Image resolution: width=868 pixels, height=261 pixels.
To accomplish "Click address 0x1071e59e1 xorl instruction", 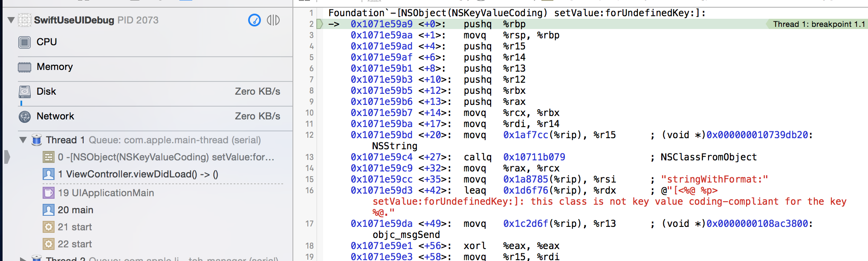I will click(x=382, y=246).
